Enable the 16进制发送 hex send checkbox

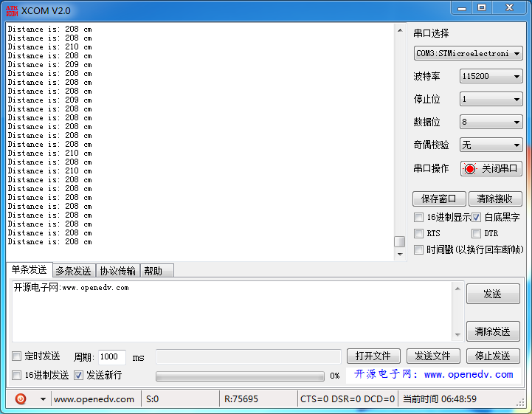[x=16, y=375]
